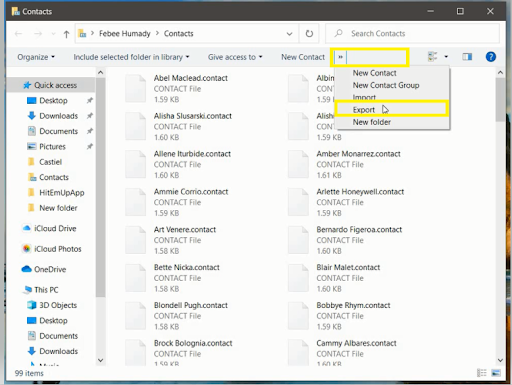Click sidebar scroll-up arrow
This screenshot has width=512, height=385.
pos(101,72)
